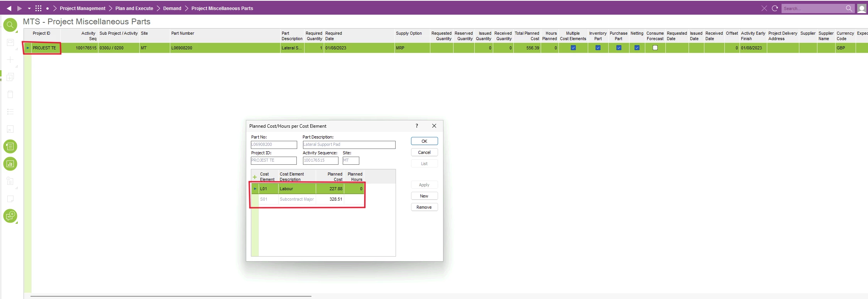Click the Project ID field in dialog
Screen dimensions: 868x299
274,160
